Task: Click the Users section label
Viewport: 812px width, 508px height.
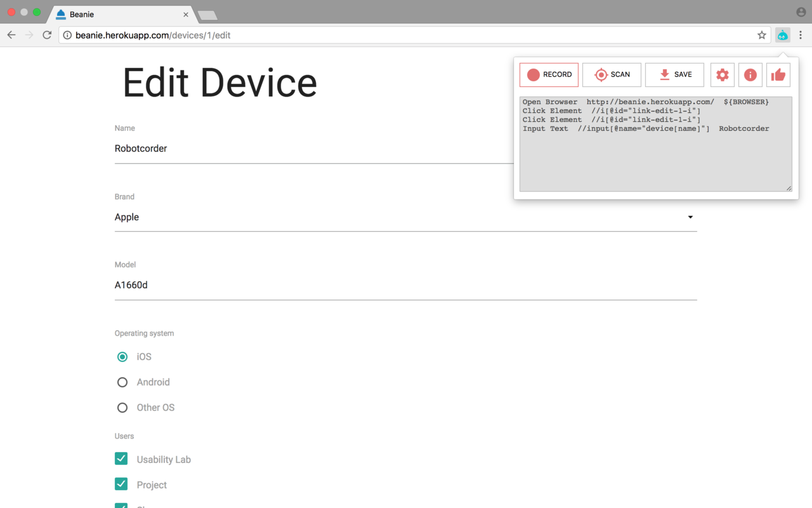Action: (x=124, y=436)
